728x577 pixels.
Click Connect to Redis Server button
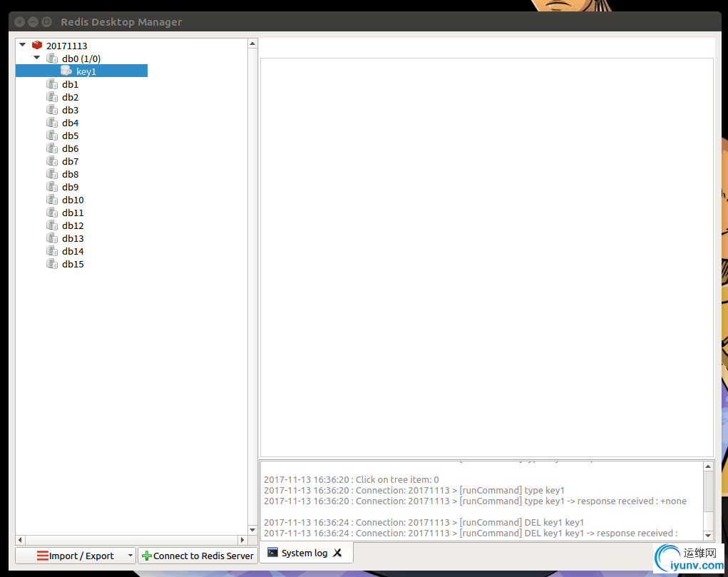(198, 556)
